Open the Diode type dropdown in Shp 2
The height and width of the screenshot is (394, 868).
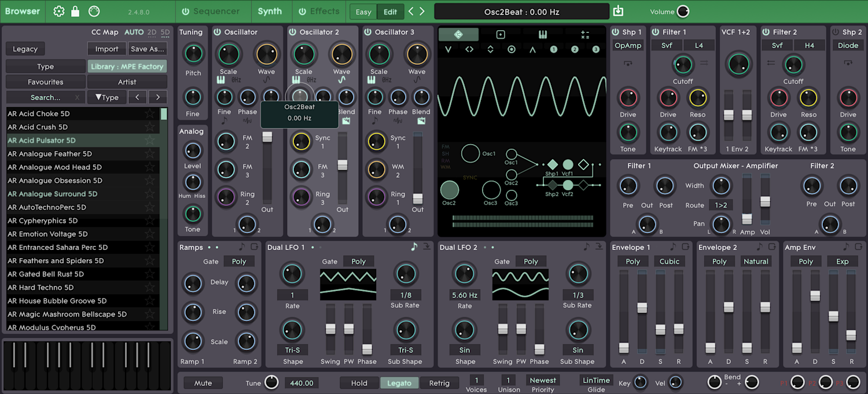tap(848, 45)
